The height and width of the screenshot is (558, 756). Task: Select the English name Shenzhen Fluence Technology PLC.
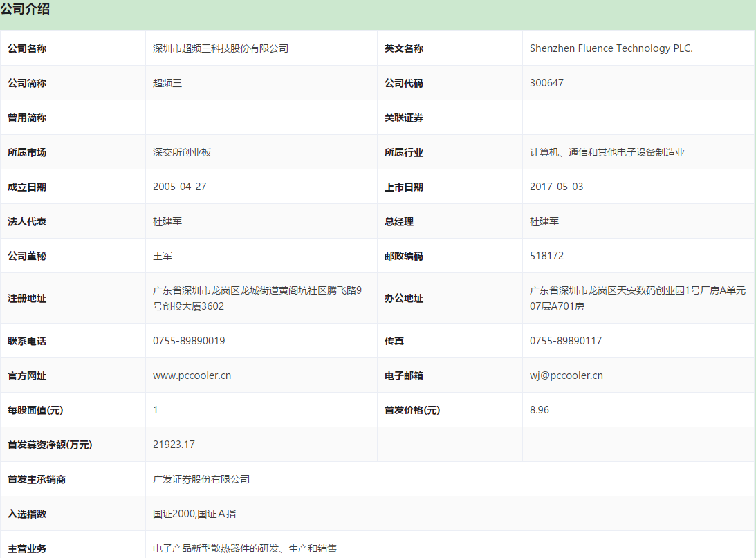611,48
